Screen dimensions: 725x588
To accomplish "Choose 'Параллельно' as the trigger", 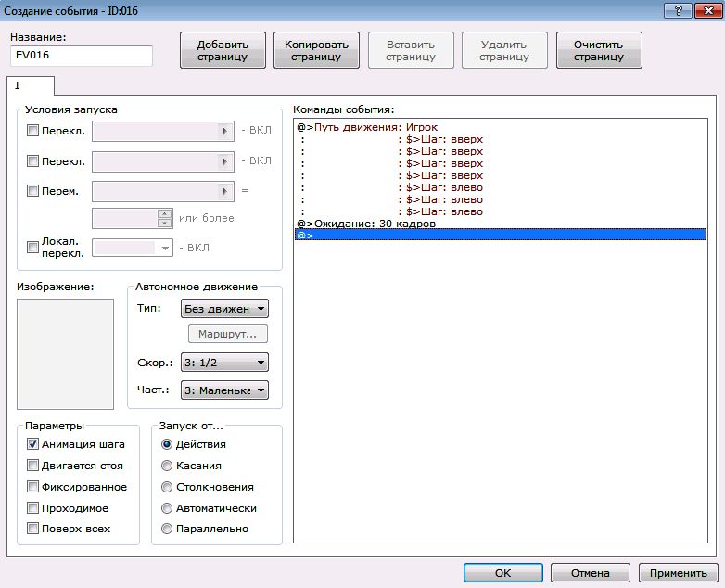I will pyautogui.click(x=167, y=529).
